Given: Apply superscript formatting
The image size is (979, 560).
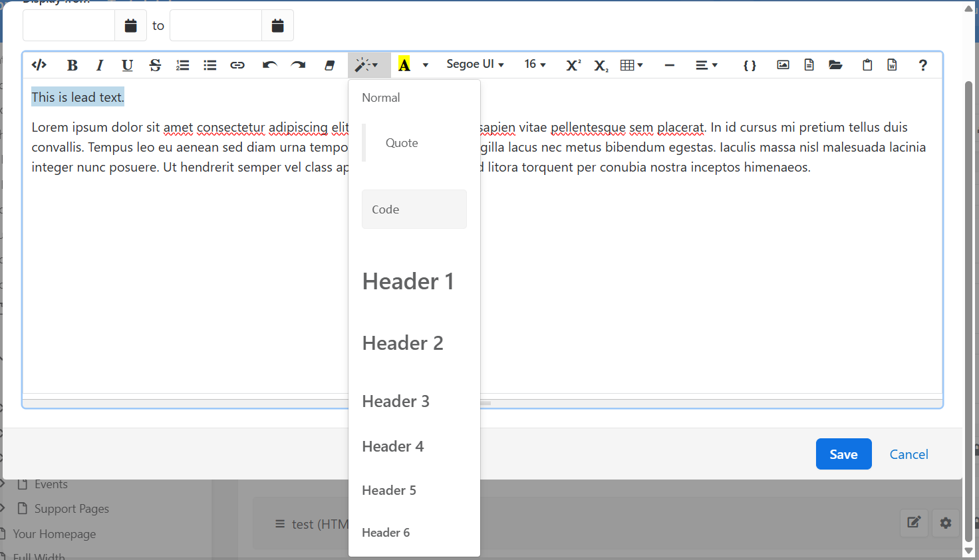Looking at the screenshot, I should pyautogui.click(x=573, y=65).
